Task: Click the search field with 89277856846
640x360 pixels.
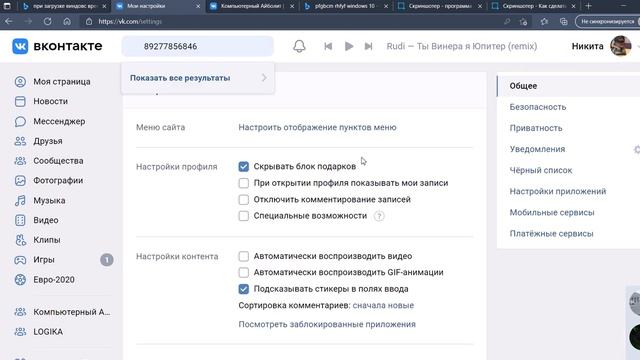Action: (198, 46)
